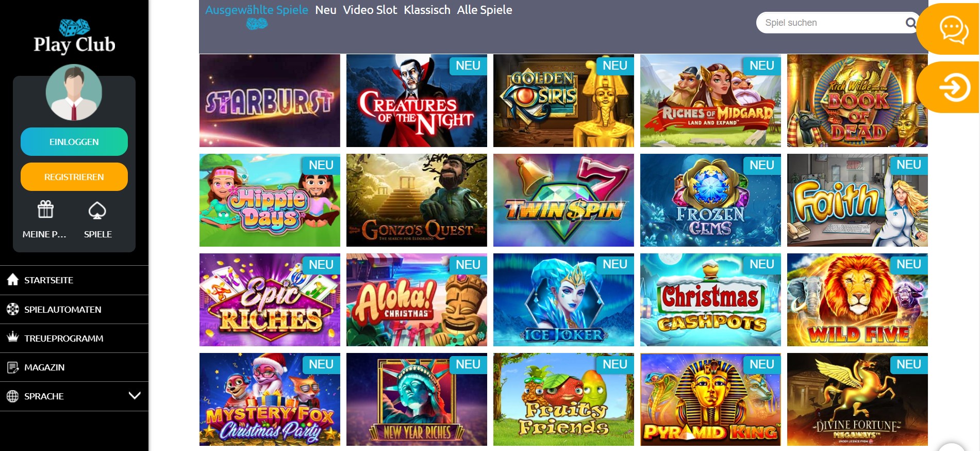Click the Spiele spade icon
This screenshot has height=451, width=980.
point(97,210)
